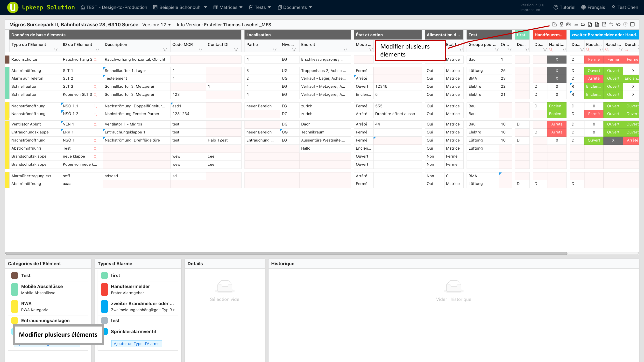Click the lock icon in toolbar
This screenshot has width=644, height=362.
pyautogui.click(x=561, y=24)
